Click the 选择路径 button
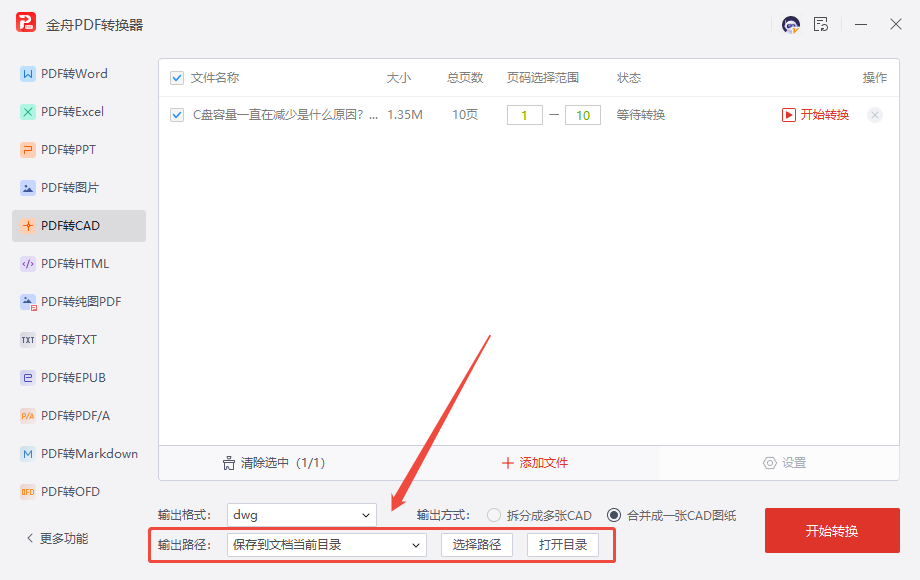 pos(477,545)
